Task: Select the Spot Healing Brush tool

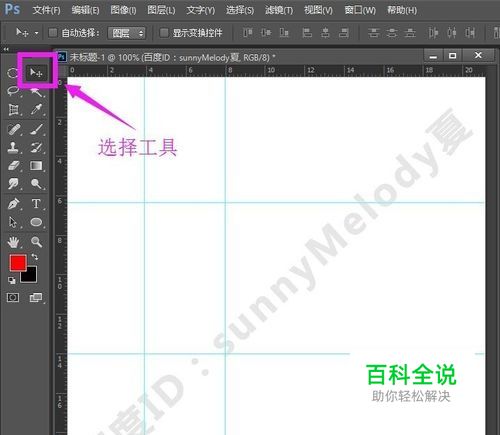Action: tap(14, 129)
